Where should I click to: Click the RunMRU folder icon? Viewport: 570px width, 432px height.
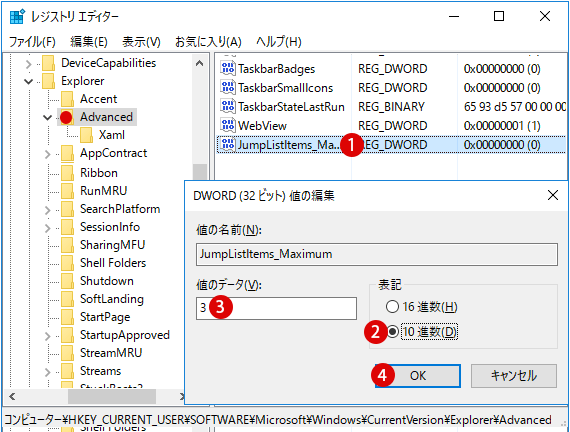(68, 191)
